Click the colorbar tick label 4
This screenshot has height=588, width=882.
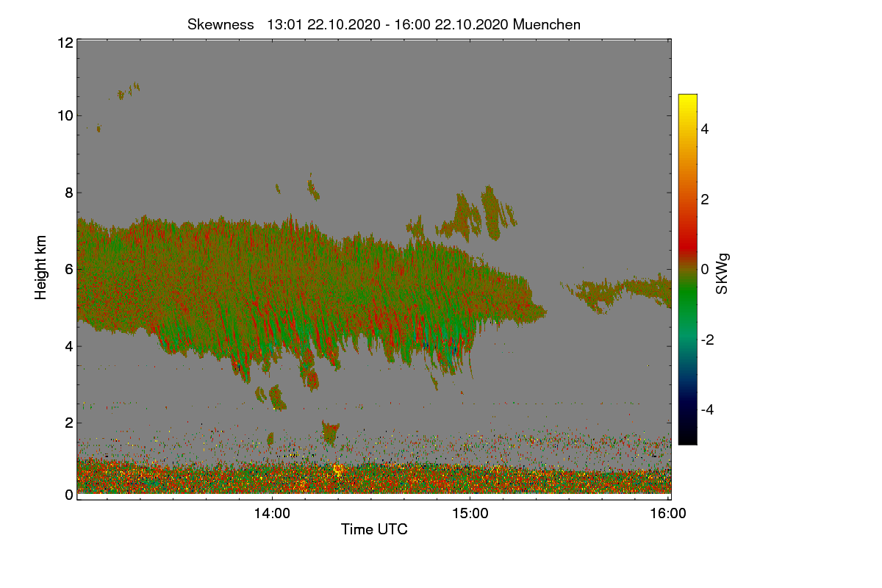705,129
